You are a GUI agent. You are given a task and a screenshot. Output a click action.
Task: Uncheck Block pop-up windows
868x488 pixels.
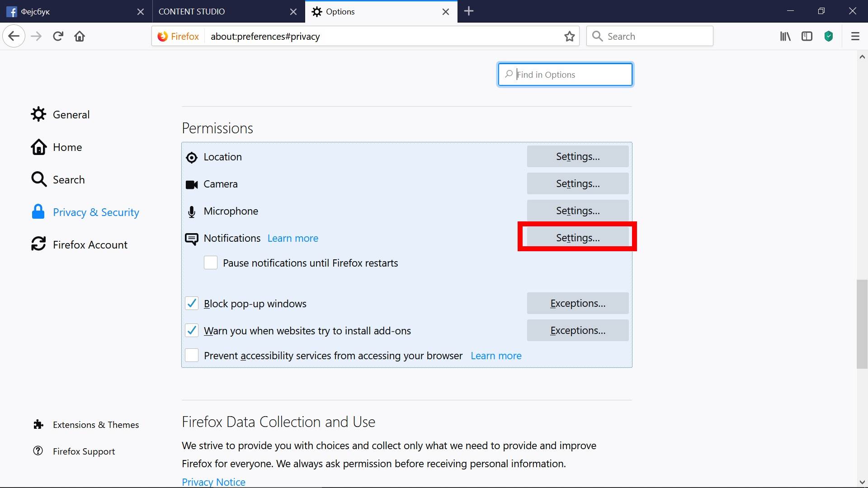pos(192,304)
